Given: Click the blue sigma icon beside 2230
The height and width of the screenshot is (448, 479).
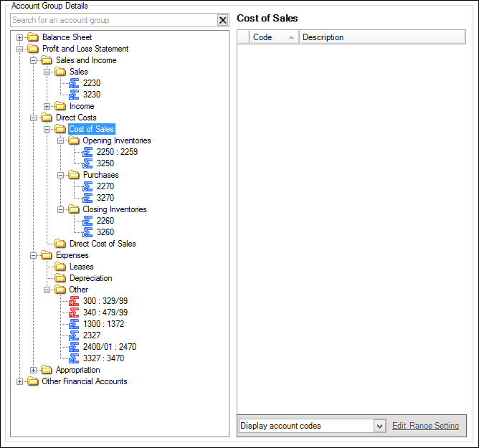Looking at the screenshot, I should (x=73, y=83).
